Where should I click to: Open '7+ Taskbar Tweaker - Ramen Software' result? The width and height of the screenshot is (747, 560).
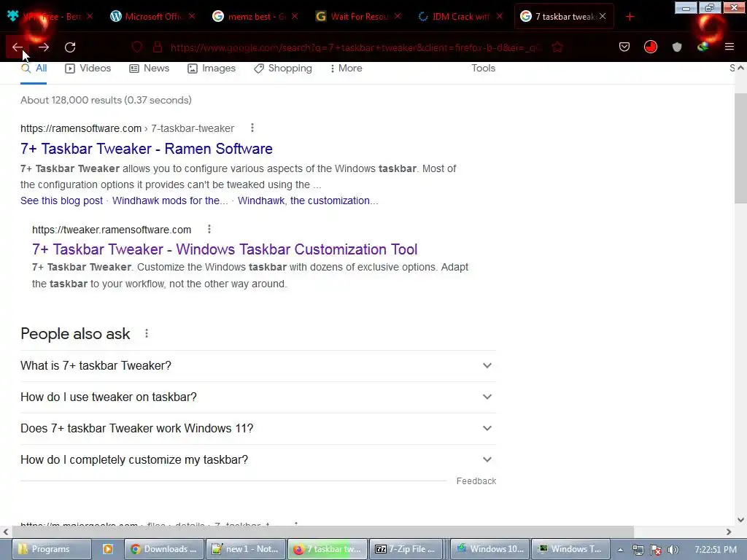pos(146,149)
